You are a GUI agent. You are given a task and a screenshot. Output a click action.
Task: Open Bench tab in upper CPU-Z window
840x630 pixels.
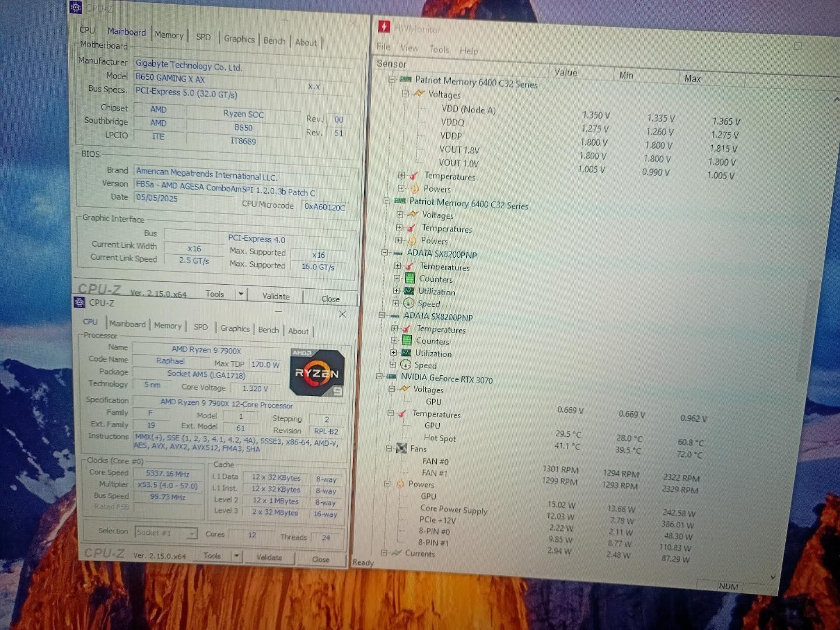click(x=274, y=41)
